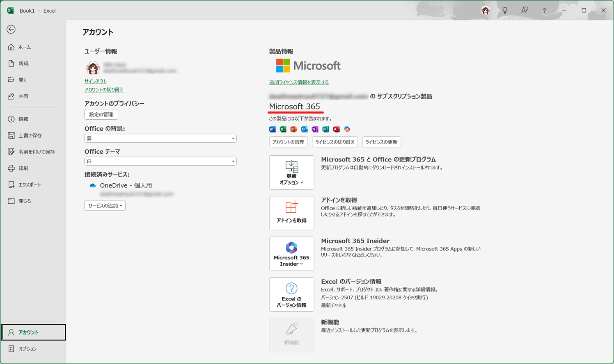
Task: Click the Access app icon
Action: coord(337,129)
